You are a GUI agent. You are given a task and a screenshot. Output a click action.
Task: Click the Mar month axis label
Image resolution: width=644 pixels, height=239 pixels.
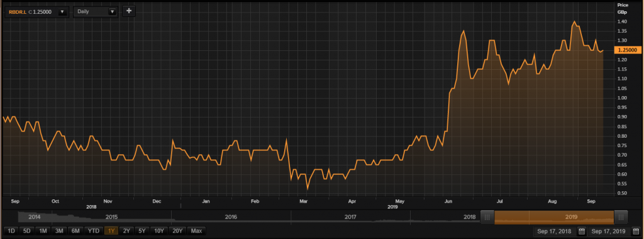pyautogui.click(x=304, y=202)
